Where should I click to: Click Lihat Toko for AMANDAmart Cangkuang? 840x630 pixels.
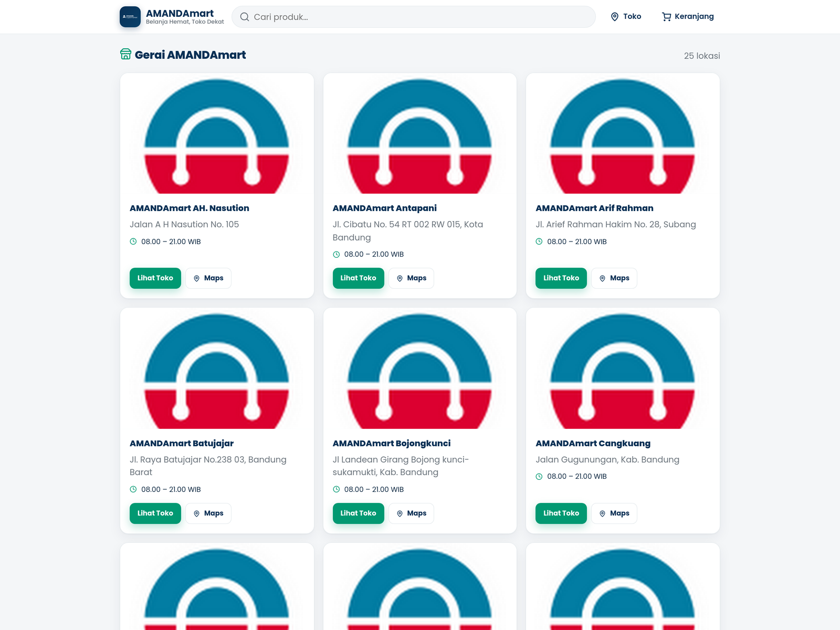561,513
